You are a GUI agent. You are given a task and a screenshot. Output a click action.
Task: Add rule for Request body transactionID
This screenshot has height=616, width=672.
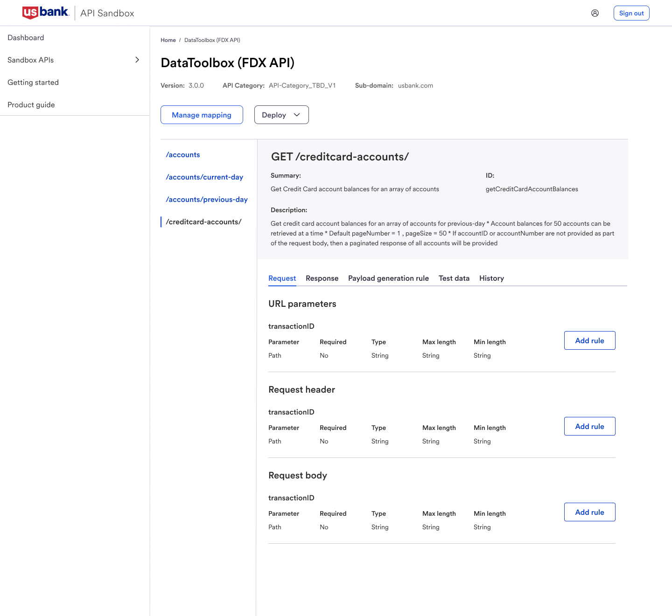click(x=590, y=512)
